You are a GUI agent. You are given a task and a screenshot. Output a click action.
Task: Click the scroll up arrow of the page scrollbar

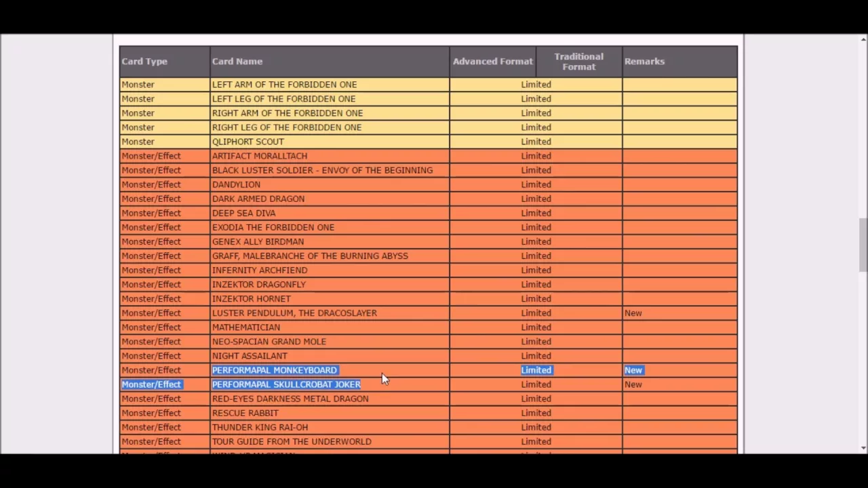[x=863, y=40]
